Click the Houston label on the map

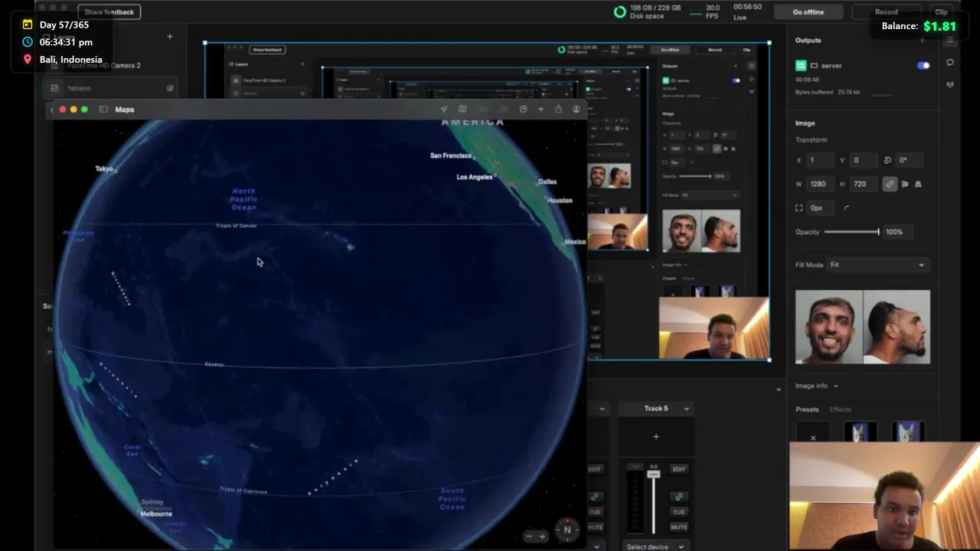click(x=560, y=201)
